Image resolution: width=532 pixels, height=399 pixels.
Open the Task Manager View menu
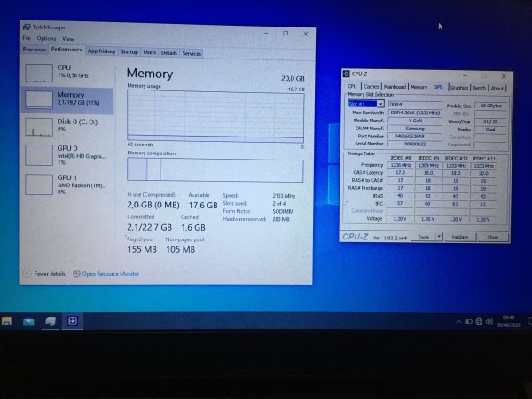[x=68, y=39]
